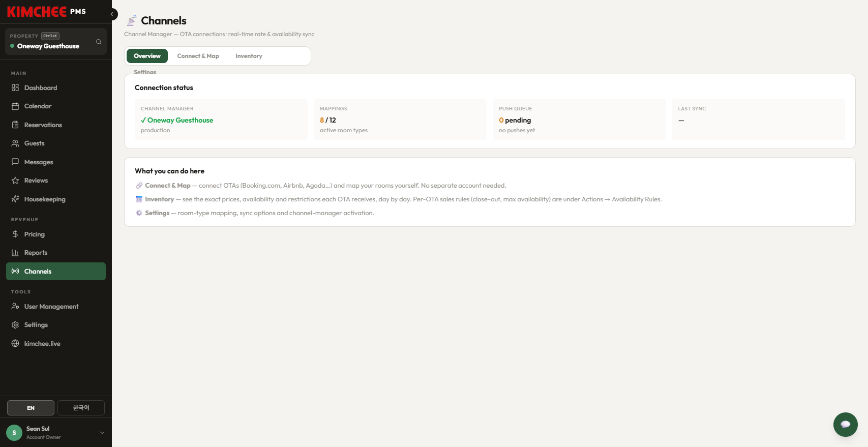The width and height of the screenshot is (868, 447).
Task: Switch to the Inventory tab
Action: (x=249, y=56)
